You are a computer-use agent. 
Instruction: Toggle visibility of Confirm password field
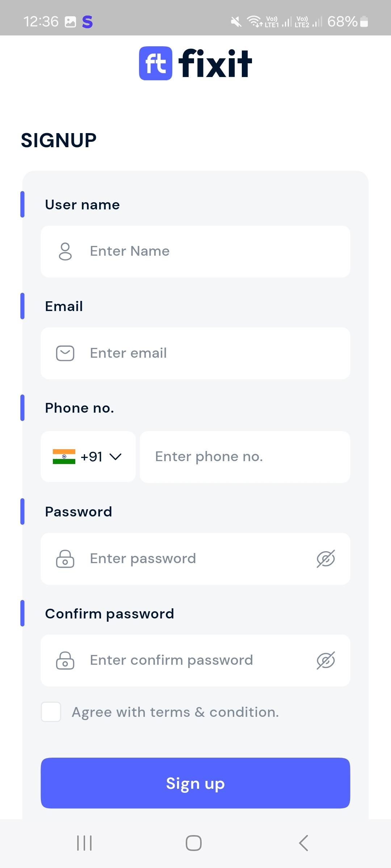click(x=326, y=660)
